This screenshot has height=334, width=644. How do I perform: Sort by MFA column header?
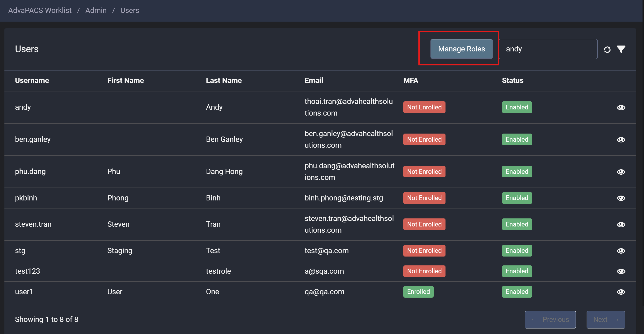coord(411,80)
